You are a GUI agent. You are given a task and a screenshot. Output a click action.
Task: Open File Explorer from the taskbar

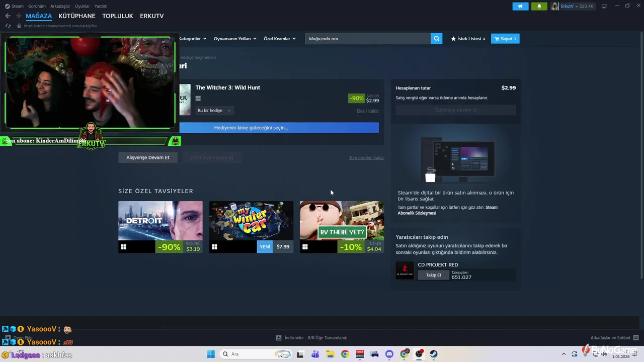point(330,354)
